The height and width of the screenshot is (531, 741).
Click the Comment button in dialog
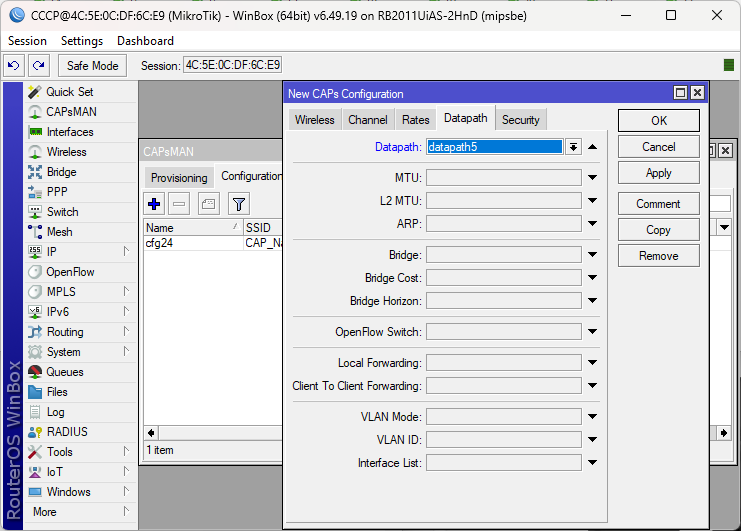pyautogui.click(x=659, y=204)
